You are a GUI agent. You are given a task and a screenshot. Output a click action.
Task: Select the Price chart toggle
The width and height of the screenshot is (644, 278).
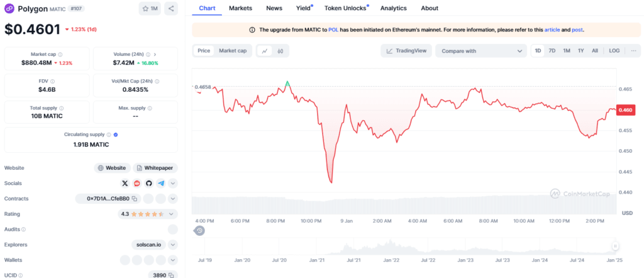pos(204,50)
